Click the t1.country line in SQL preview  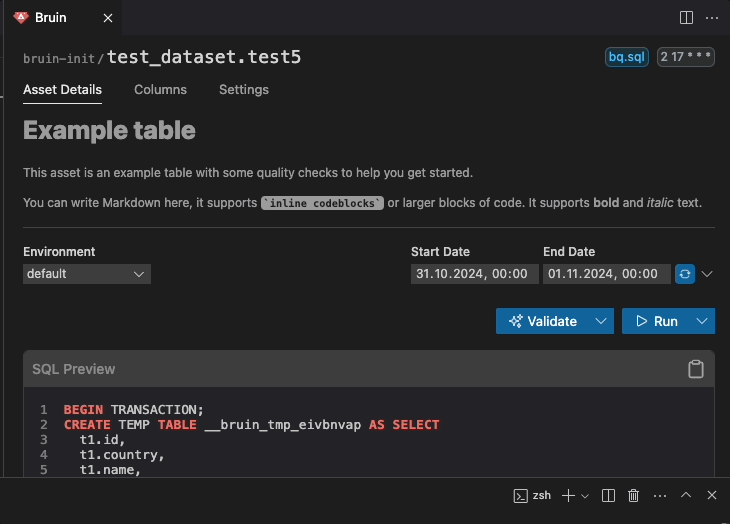(x=122, y=455)
